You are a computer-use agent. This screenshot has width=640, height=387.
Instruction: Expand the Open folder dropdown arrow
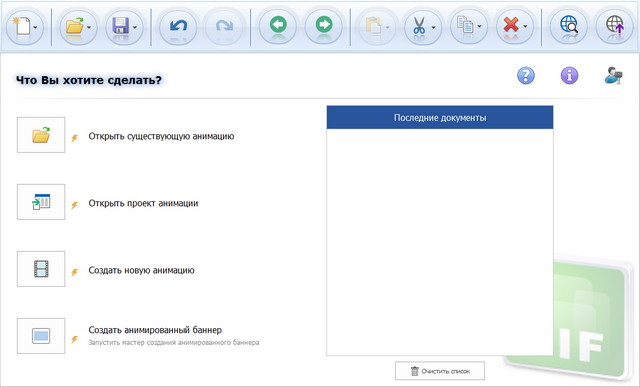pos(89,28)
